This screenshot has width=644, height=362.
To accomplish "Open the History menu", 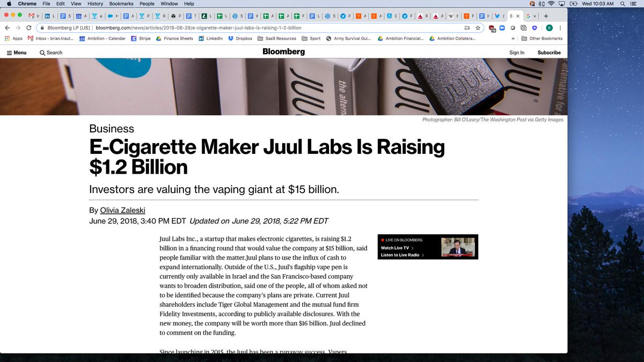I will click(x=95, y=4).
